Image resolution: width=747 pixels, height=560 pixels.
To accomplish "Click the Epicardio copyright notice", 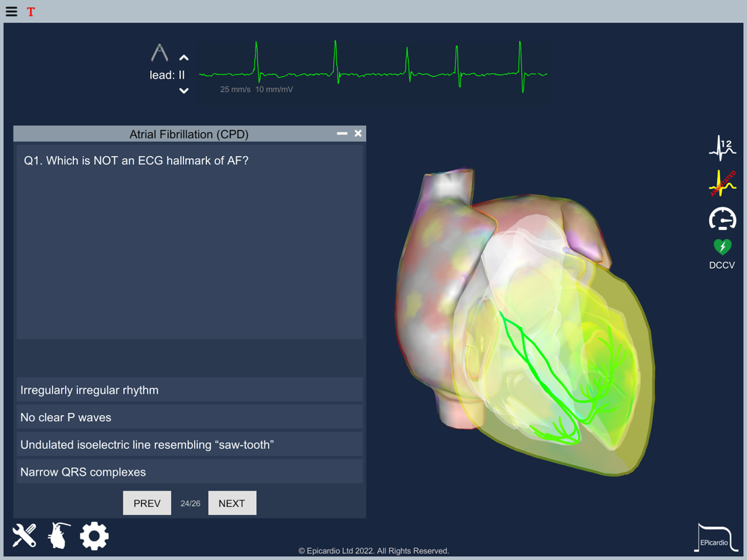I will point(373,550).
